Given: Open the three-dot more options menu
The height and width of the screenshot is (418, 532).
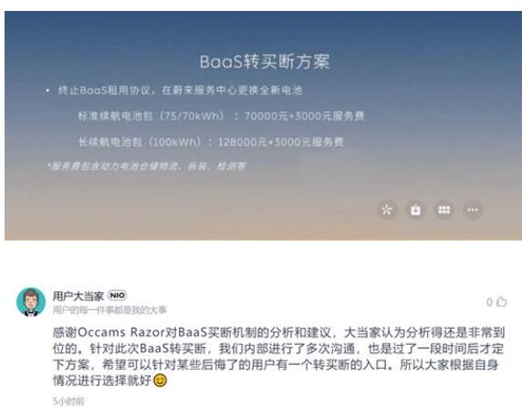Looking at the screenshot, I should tap(473, 210).
